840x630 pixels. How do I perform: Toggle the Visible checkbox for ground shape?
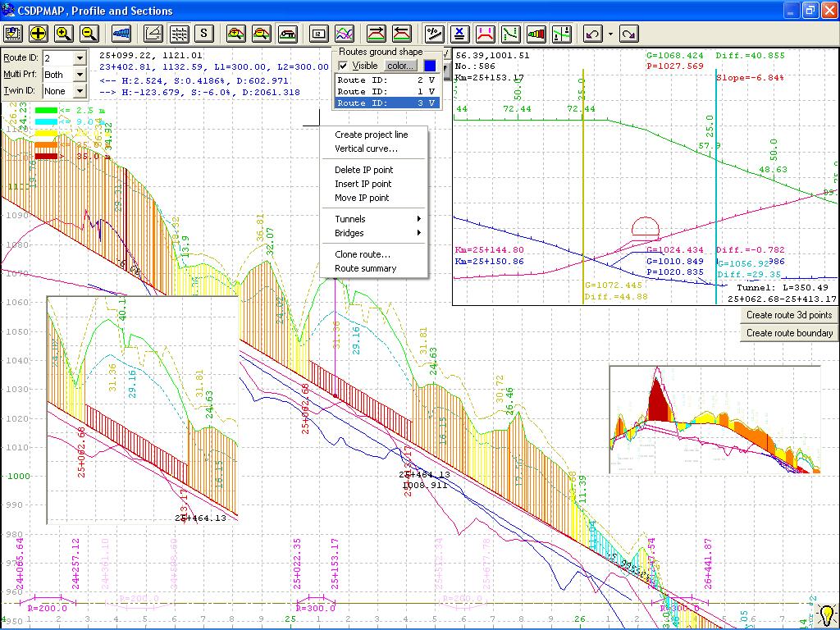click(x=343, y=66)
